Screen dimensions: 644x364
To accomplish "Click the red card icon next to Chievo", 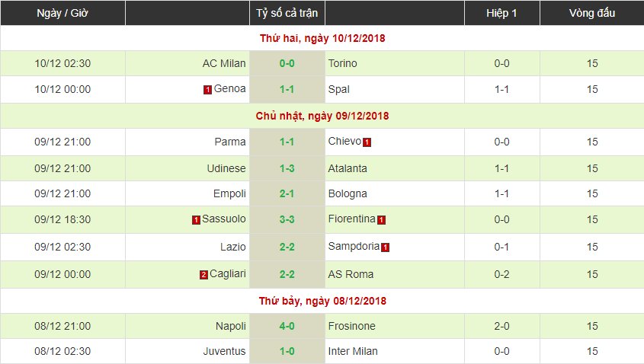I will pyautogui.click(x=367, y=142).
